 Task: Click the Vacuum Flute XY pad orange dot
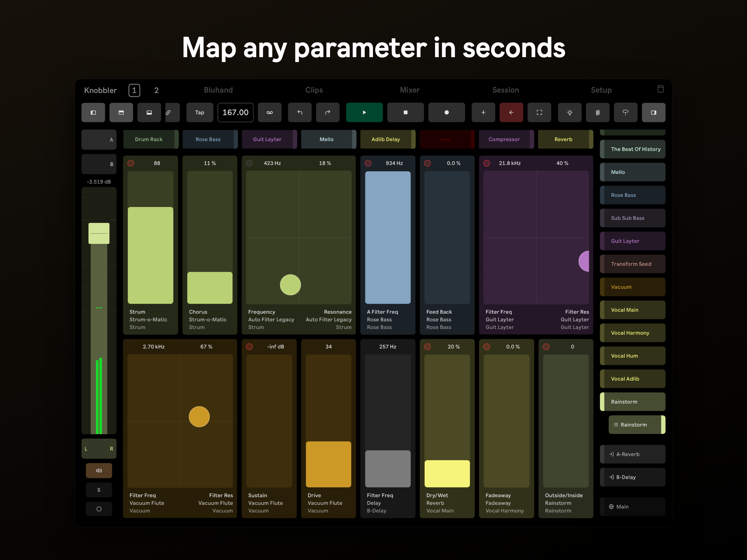tap(199, 416)
